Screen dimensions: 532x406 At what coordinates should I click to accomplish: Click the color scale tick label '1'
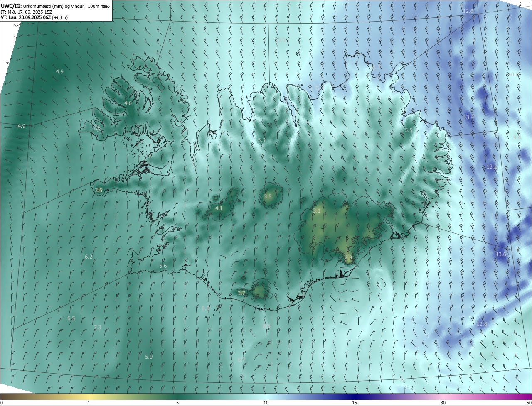89,403
